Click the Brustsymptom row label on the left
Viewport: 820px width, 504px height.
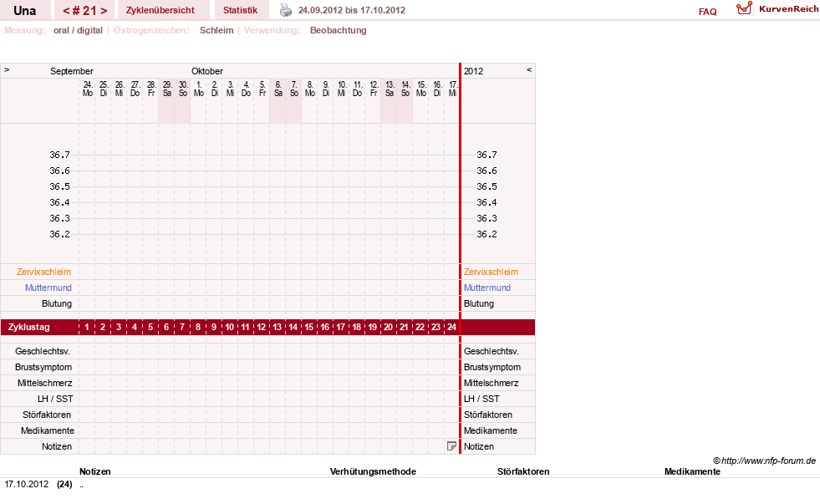point(43,367)
